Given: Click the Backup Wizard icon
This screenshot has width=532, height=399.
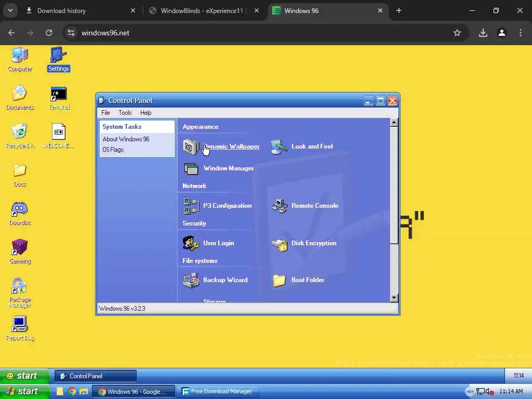Looking at the screenshot, I should coord(191,280).
